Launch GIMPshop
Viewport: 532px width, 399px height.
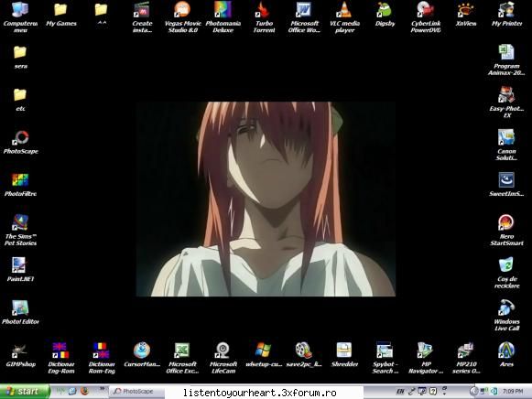click(20, 355)
